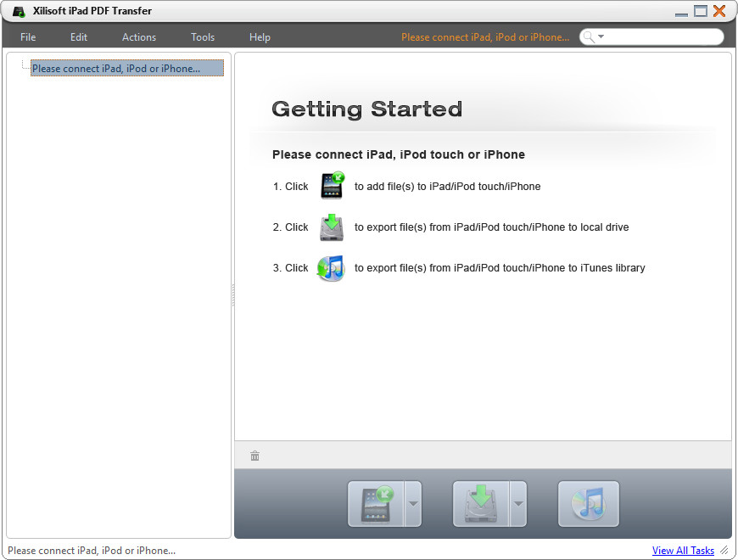Maximize the Xilisoft window
The height and width of the screenshot is (560, 738).
701,11
